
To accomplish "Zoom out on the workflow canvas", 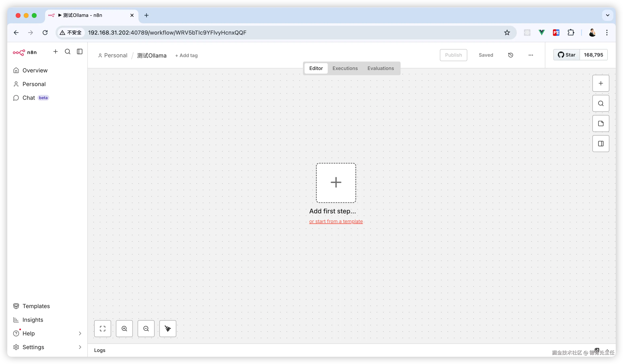I will coord(146,328).
